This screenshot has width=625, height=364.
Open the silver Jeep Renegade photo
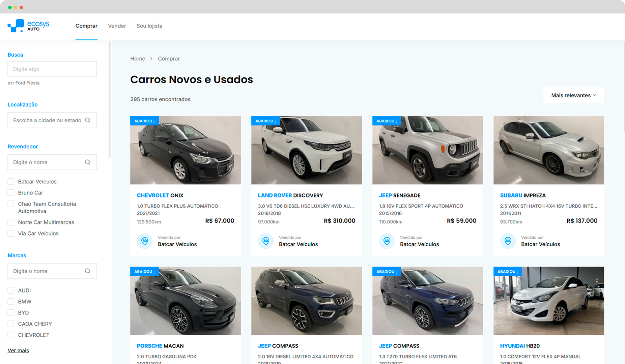428,150
